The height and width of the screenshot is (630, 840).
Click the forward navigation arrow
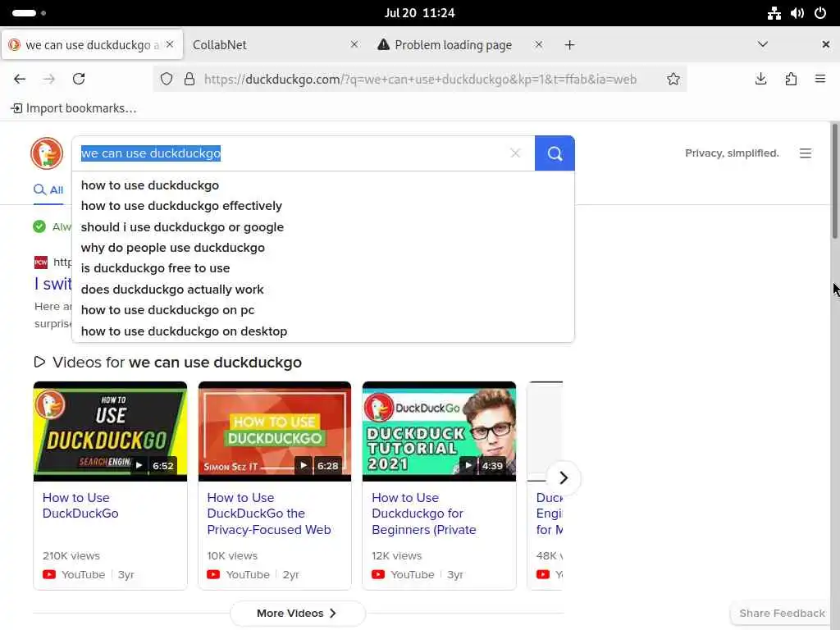48,79
